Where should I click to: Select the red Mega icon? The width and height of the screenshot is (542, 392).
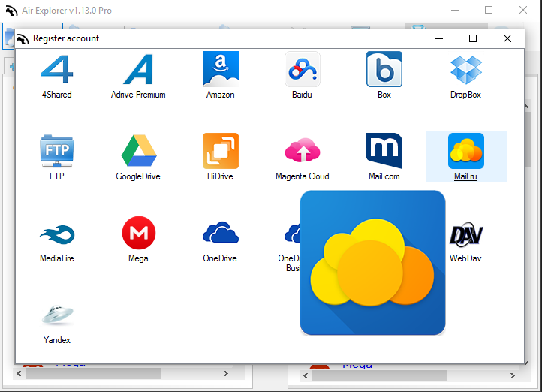(139, 233)
